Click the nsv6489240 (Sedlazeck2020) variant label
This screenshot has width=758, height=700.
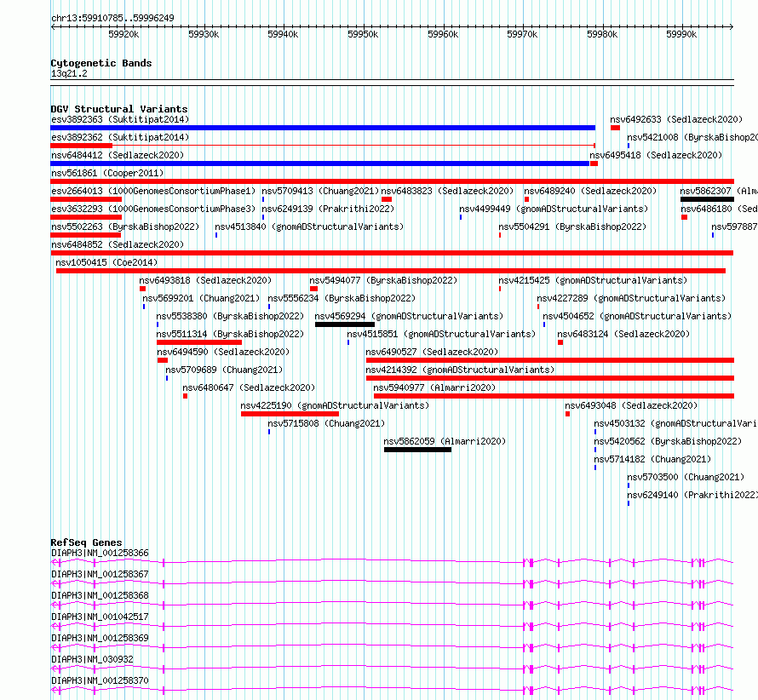[x=590, y=191]
